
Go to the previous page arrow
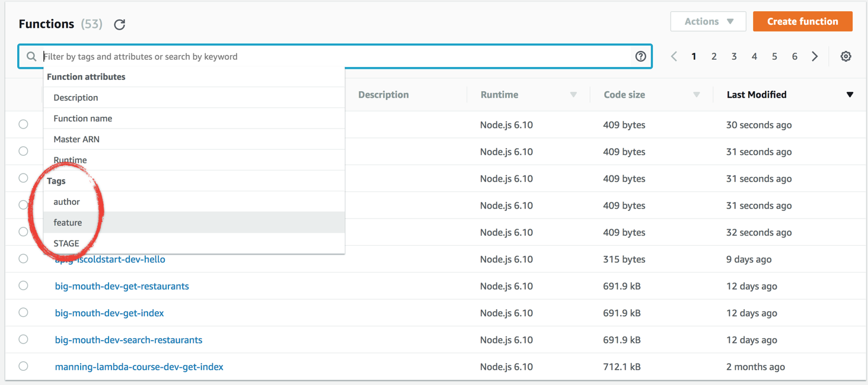coord(674,56)
